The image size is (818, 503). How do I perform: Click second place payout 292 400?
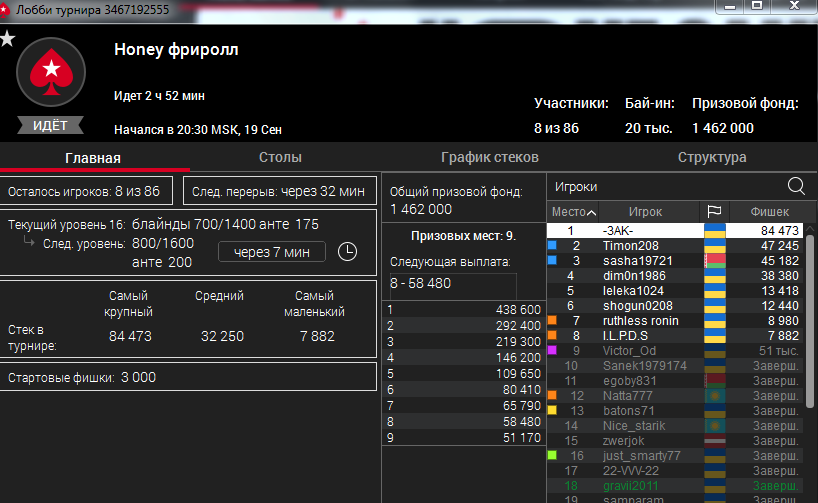pos(518,326)
